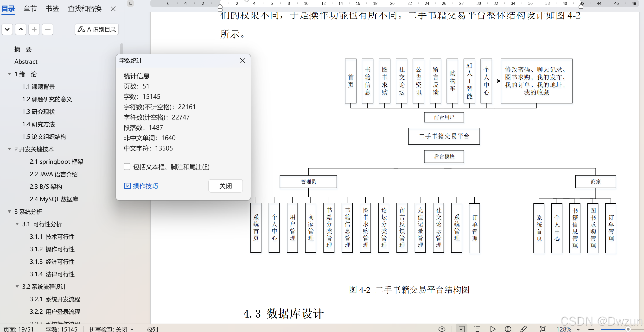
Task: Open the 操作技巧 link
Action: pos(141,186)
